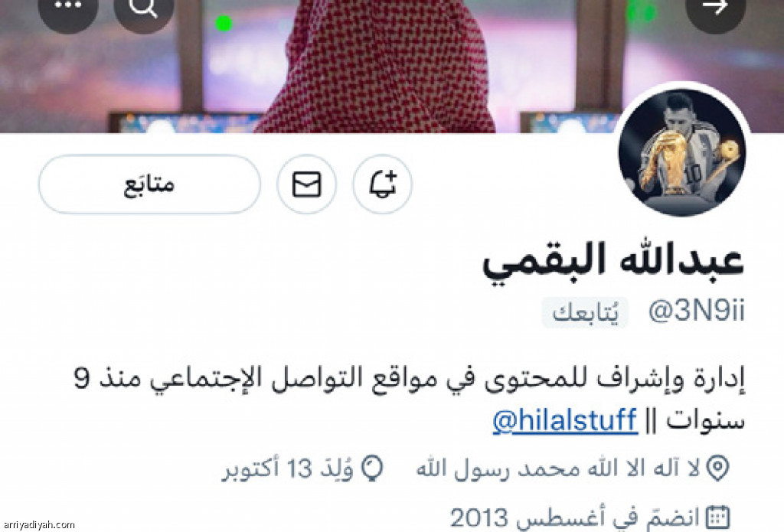Click the متابَع following button
The image size is (784, 532).
tap(149, 184)
